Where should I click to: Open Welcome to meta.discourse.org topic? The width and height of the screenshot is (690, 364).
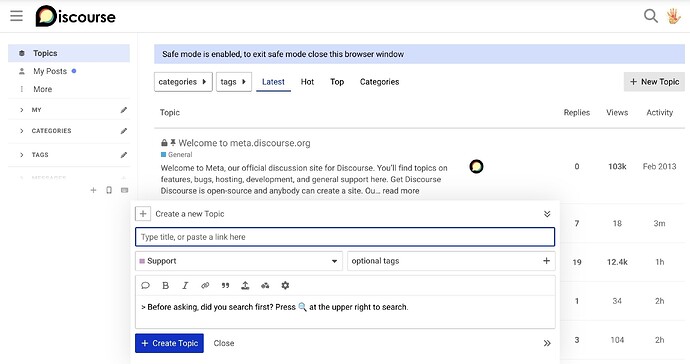pos(244,143)
